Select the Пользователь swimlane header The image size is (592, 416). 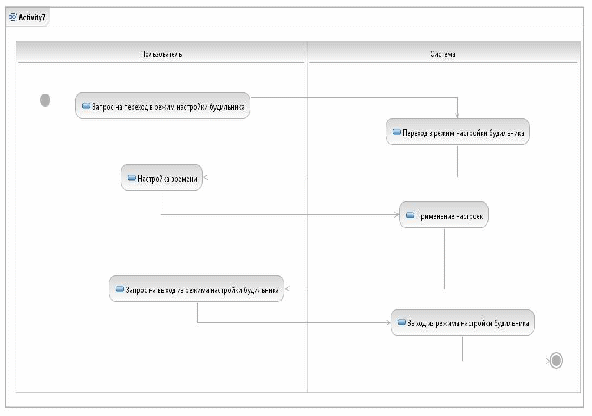coord(162,52)
